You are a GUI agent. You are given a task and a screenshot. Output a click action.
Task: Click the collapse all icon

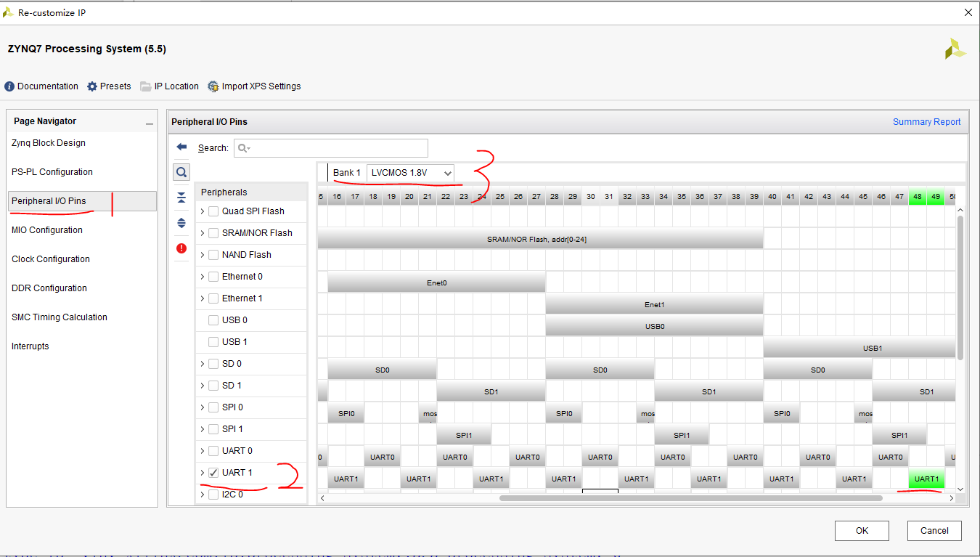click(181, 198)
